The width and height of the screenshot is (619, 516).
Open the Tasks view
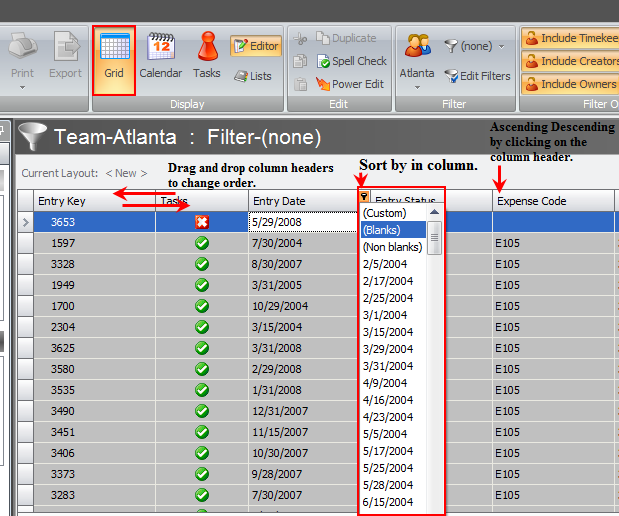tap(207, 55)
